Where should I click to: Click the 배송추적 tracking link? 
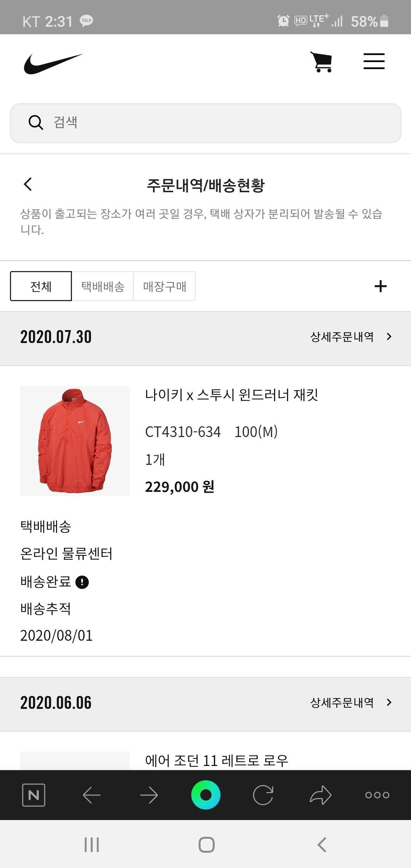coord(45,609)
